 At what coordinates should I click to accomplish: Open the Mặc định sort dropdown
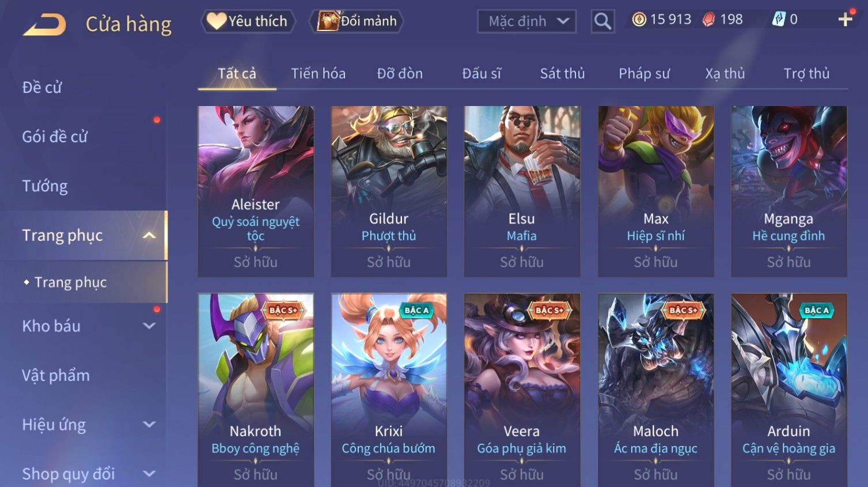(x=526, y=21)
